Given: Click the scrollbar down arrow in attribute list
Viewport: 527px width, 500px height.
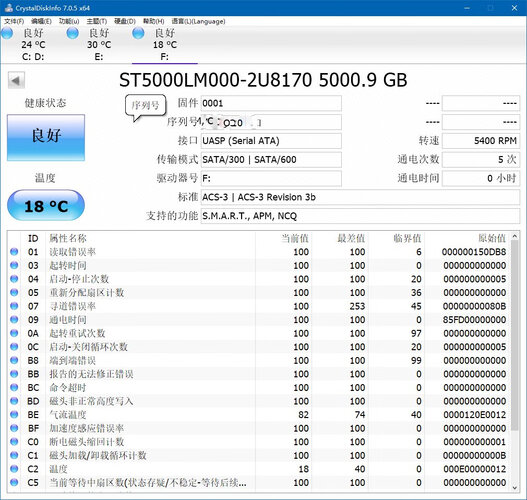Looking at the screenshot, I should point(515,487).
